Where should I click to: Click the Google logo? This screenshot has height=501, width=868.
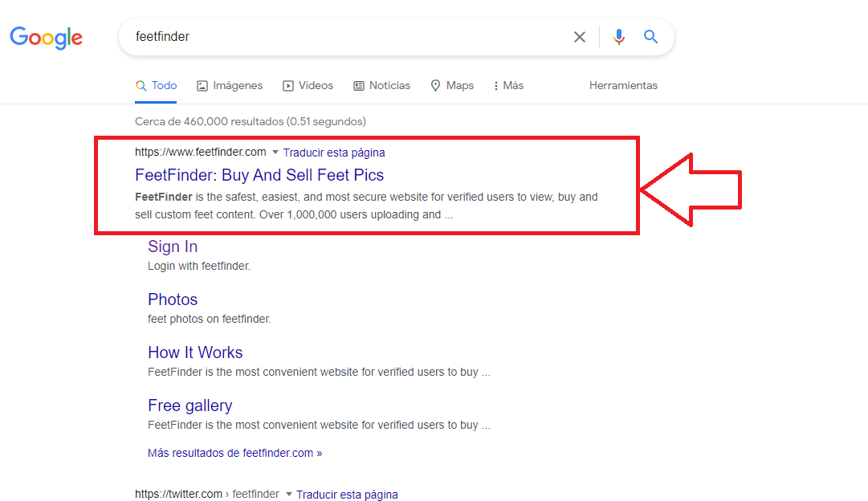(x=46, y=38)
